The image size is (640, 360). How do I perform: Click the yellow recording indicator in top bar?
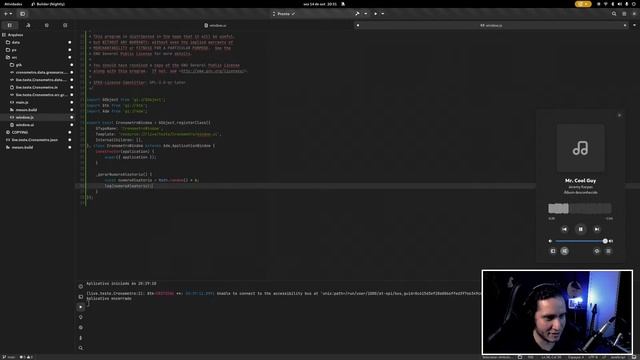pos(583,4)
